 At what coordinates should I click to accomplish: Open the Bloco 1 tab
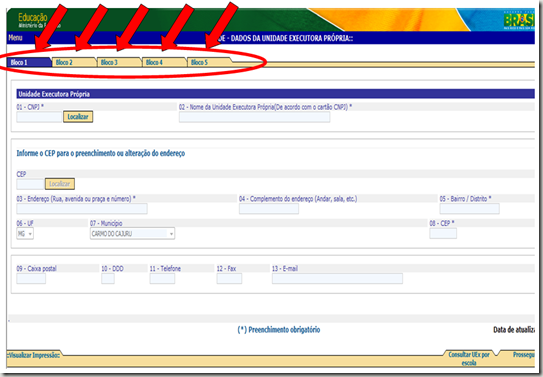(x=29, y=62)
